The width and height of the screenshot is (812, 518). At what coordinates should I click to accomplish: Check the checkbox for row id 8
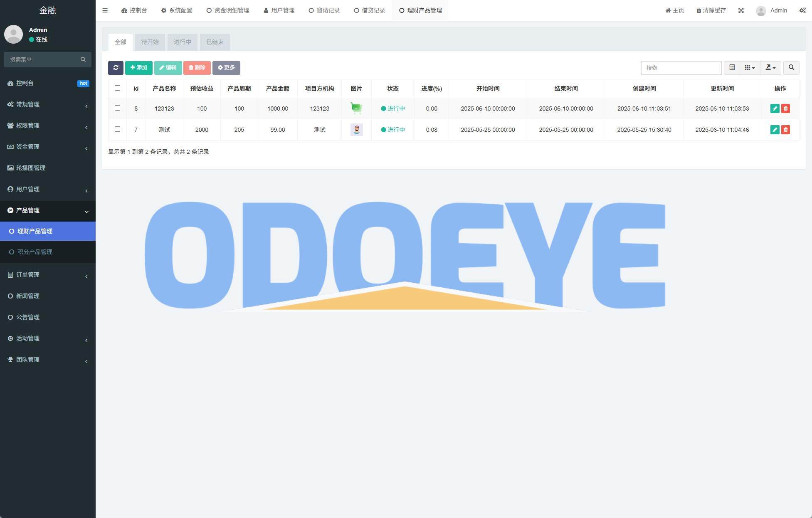117,108
